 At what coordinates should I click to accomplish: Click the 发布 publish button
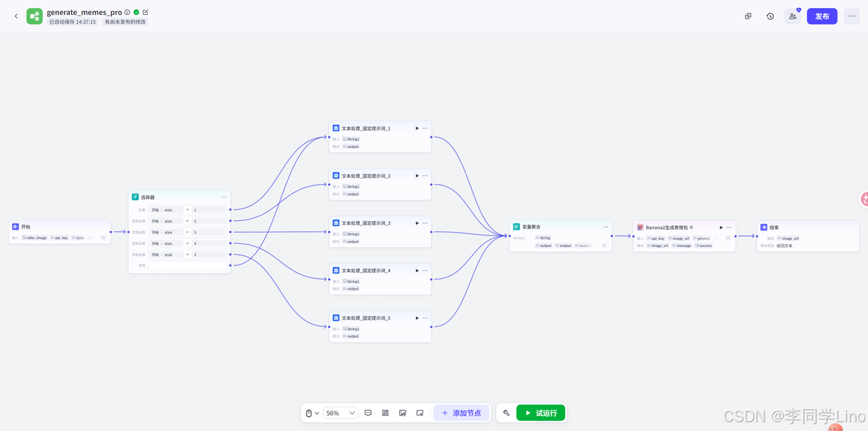pos(822,16)
